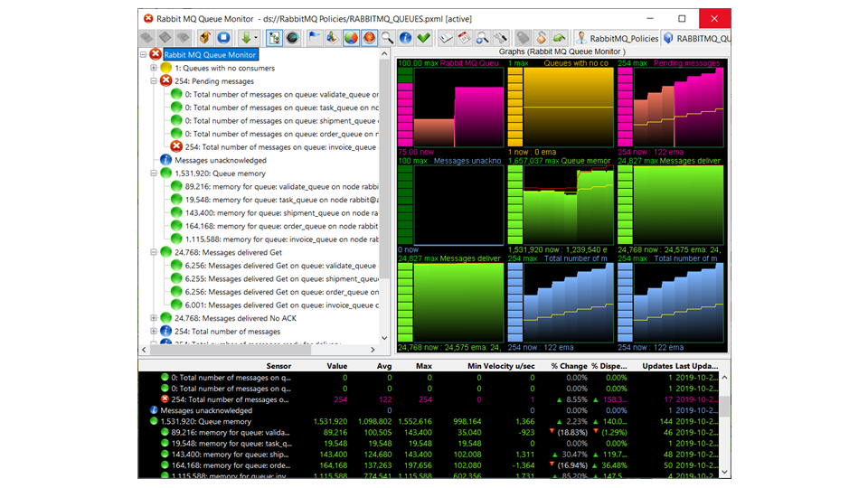Sort table by the Sensor column header
Screen dimensions: 868x488
pos(278,366)
